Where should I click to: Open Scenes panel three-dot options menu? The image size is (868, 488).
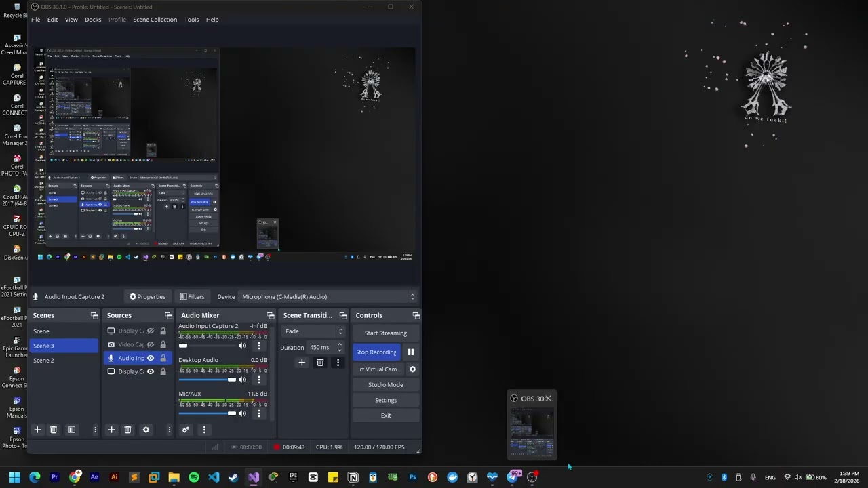[95, 430]
